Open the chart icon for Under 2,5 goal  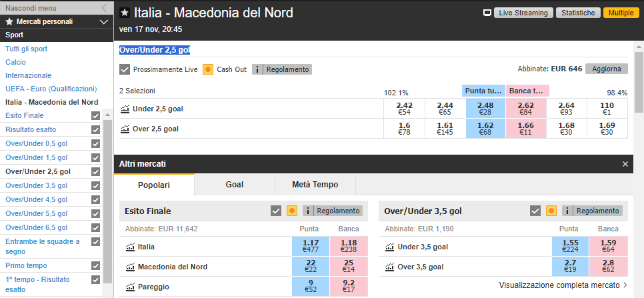tap(125, 109)
